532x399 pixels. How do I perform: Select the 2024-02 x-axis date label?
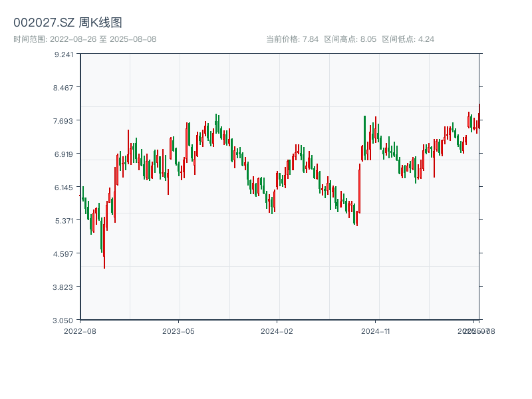click(x=277, y=331)
